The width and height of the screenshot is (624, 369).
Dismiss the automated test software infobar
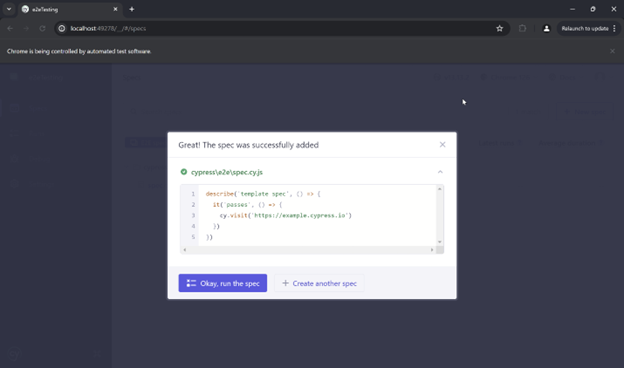pyautogui.click(x=612, y=51)
